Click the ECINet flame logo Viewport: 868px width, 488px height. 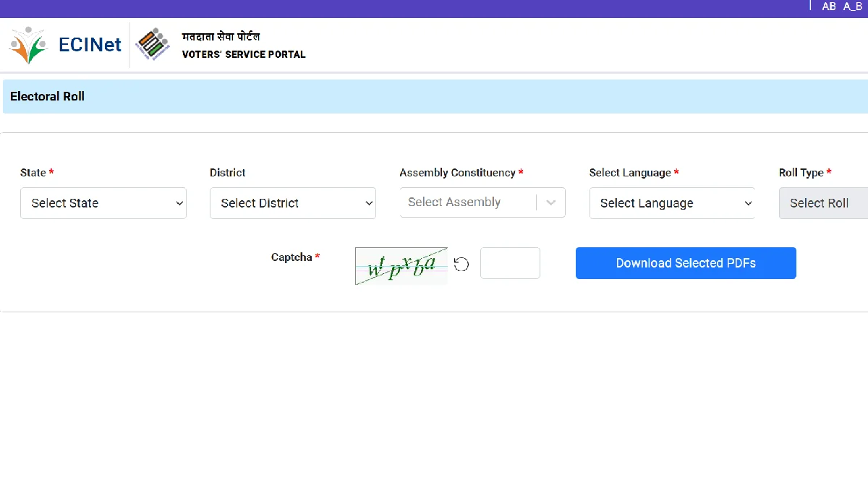(x=27, y=44)
